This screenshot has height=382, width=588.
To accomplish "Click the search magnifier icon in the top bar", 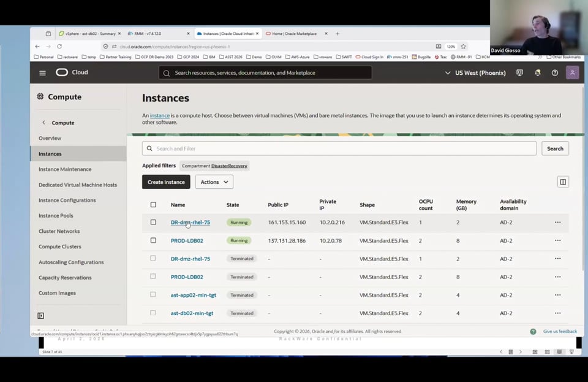I will coord(167,73).
